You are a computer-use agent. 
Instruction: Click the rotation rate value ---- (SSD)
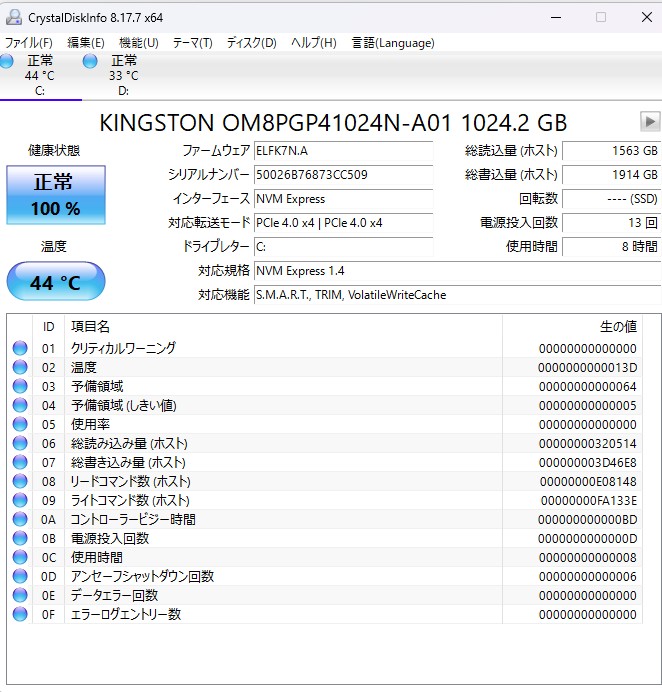(612, 199)
